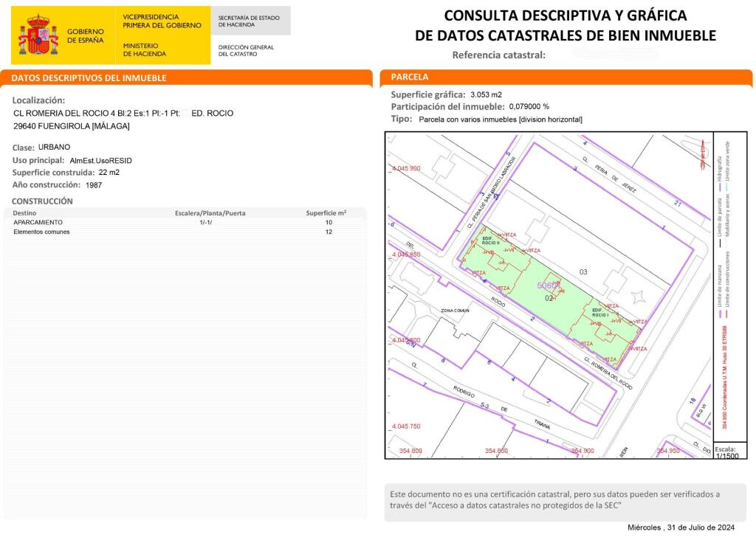Click 'EDIF ROCIO II' label on map

pyautogui.click(x=491, y=240)
